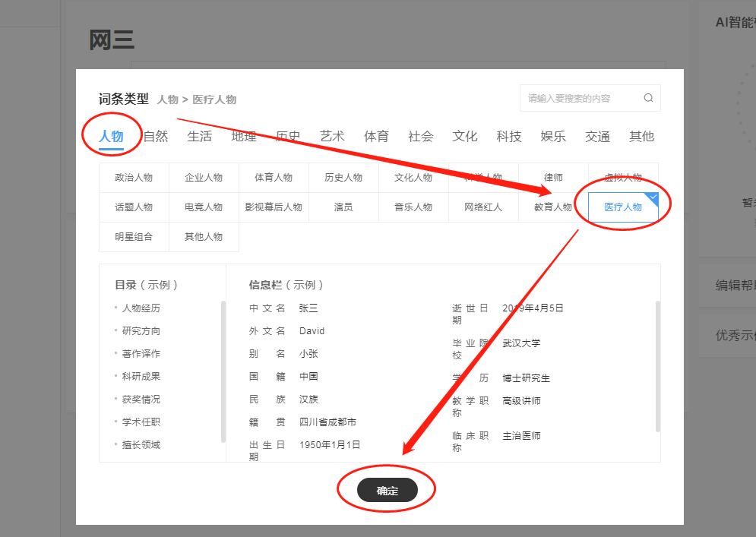Screen dimensions: 756x537
Task: Choose the 政治人物 entry type
Action: coord(134,178)
